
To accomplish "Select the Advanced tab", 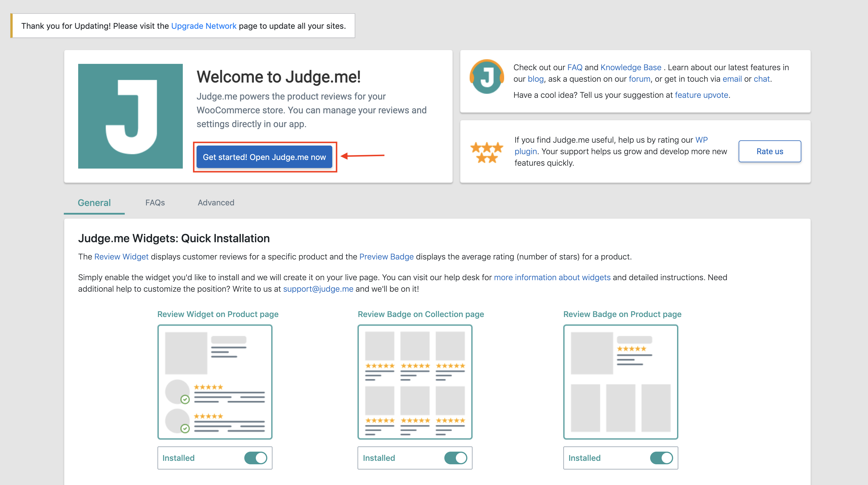I will point(216,202).
